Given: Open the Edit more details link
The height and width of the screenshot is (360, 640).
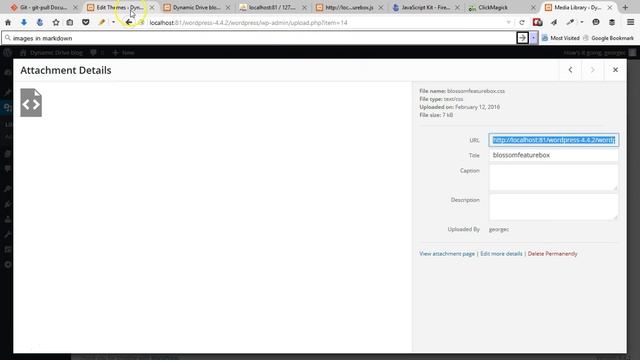Looking at the screenshot, I should coord(501,253).
